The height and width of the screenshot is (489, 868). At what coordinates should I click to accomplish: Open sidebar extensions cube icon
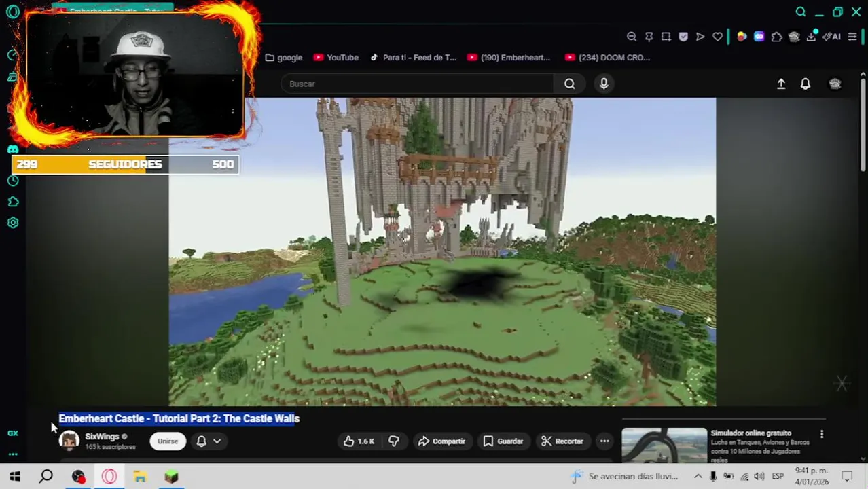13,202
